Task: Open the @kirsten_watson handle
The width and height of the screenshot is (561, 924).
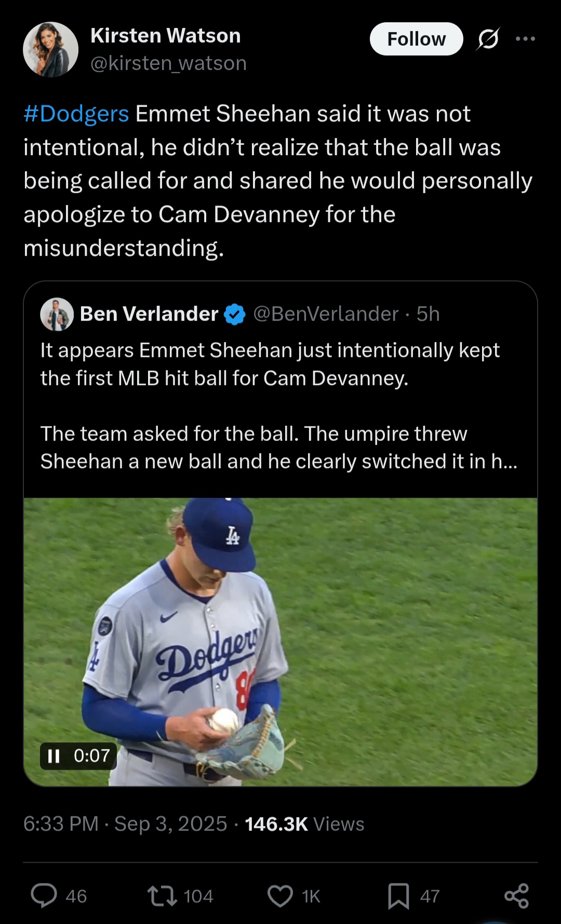Action: (x=168, y=63)
